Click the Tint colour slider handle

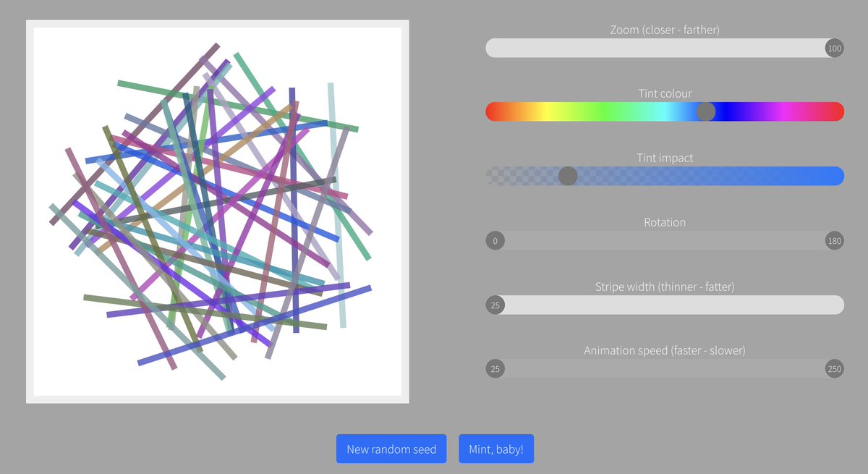[x=706, y=111]
